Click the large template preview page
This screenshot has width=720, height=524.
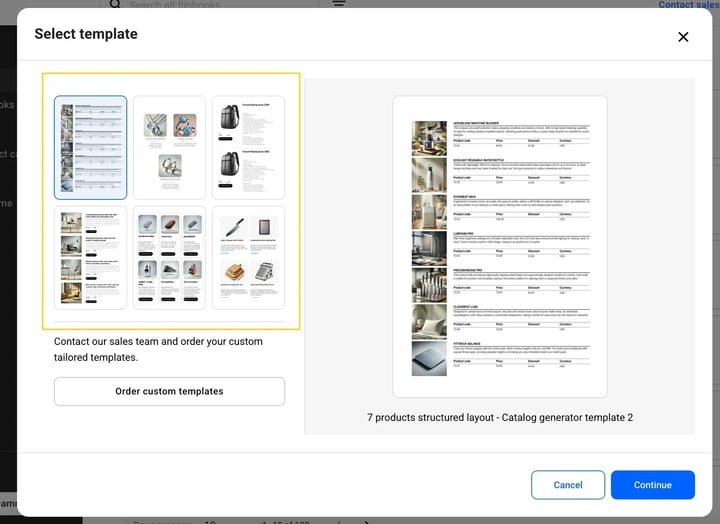[x=500, y=247]
